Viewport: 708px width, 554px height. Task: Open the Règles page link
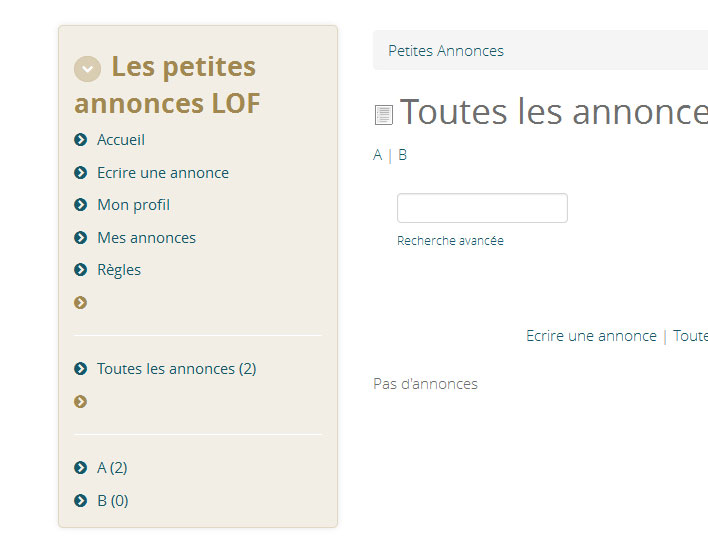point(119,270)
